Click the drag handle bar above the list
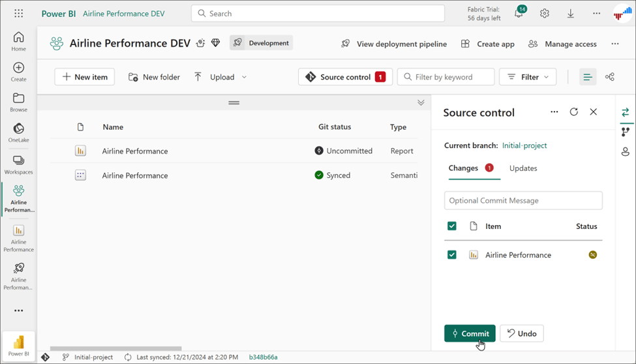Viewport: 636px width, 364px height. point(234,102)
